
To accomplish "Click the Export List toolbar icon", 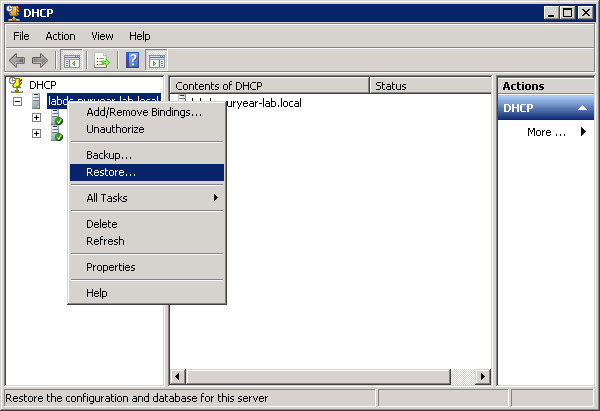I will pos(102,60).
